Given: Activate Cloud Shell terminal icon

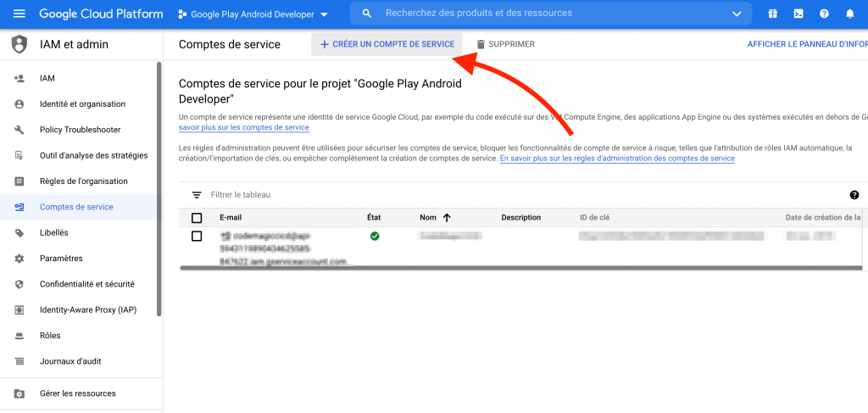Looking at the screenshot, I should [798, 14].
